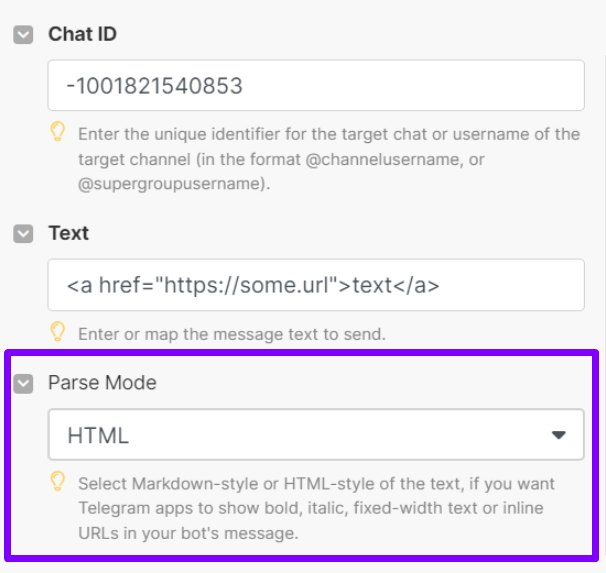Click inside the Chat ID input field
The width and height of the screenshot is (606, 573).
(x=316, y=85)
